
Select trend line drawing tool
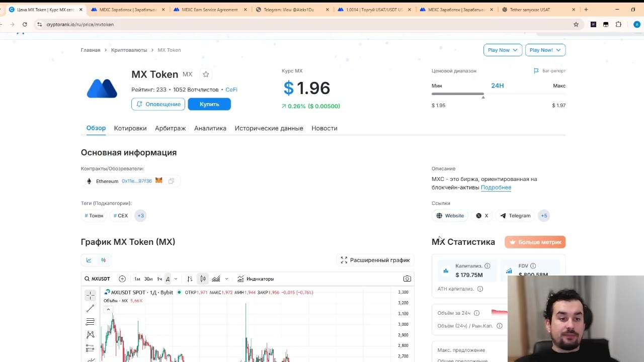coord(90,308)
